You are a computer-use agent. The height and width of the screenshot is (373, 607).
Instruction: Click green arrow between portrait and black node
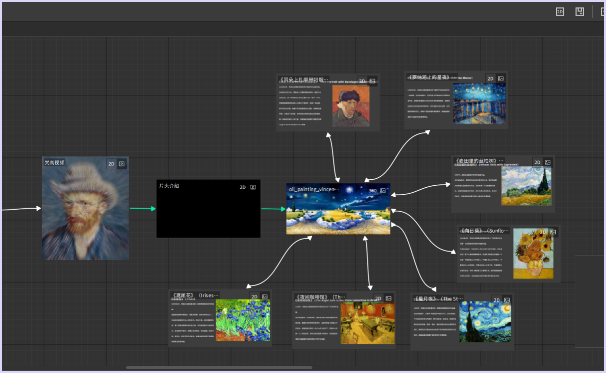(143, 209)
